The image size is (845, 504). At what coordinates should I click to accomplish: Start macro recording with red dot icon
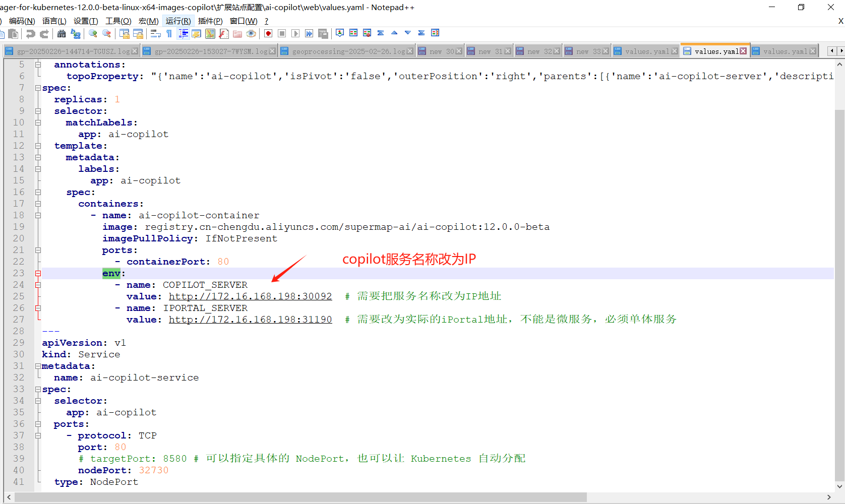pyautogui.click(x=268, y=34)
